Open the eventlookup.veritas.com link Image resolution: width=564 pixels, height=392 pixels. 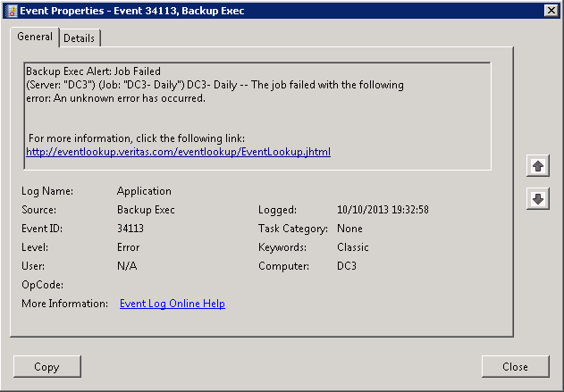179,152
